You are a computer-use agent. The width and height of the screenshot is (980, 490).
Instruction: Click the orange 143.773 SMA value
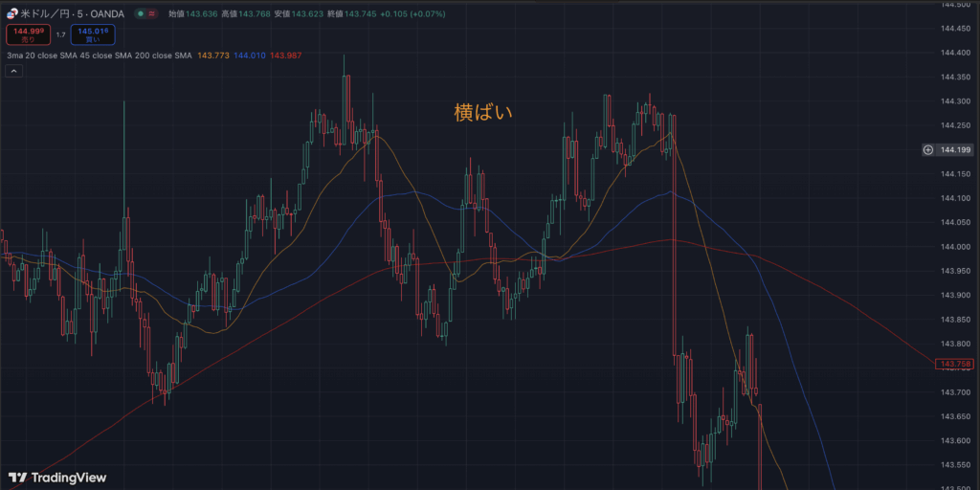pos(212,56)
